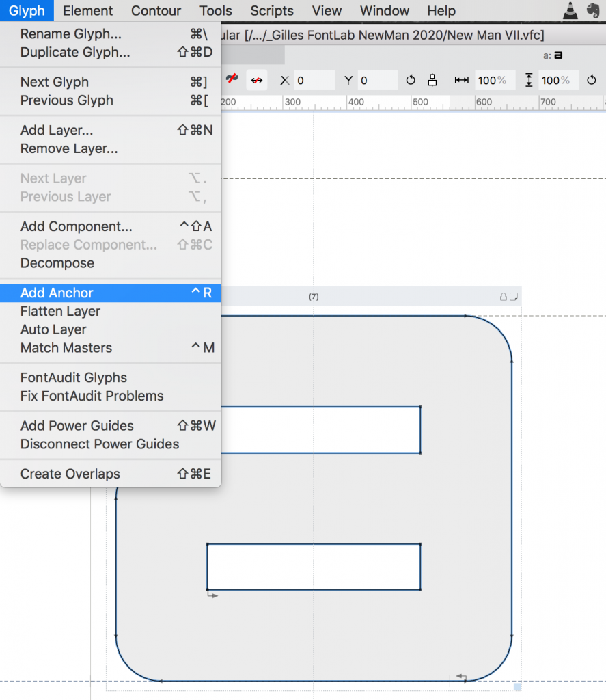Click the X position input field
The width and height of the screenshot is (606, 700).
pyautogui.click(x=314, y=80)
